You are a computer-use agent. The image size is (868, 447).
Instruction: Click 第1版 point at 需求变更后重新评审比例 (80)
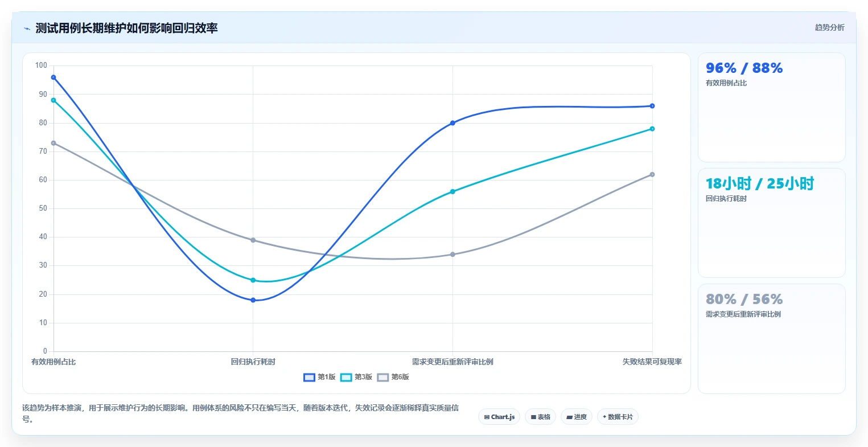pos(452,123)
